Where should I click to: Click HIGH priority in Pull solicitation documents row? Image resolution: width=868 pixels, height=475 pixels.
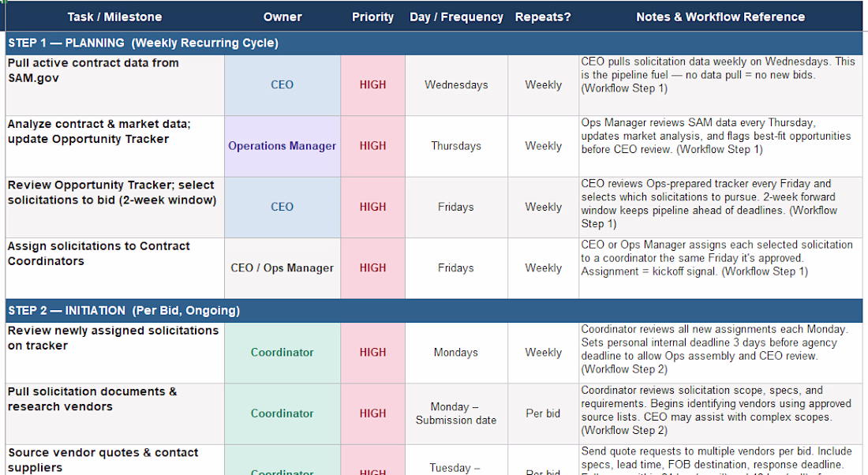[x=372, y=413]
